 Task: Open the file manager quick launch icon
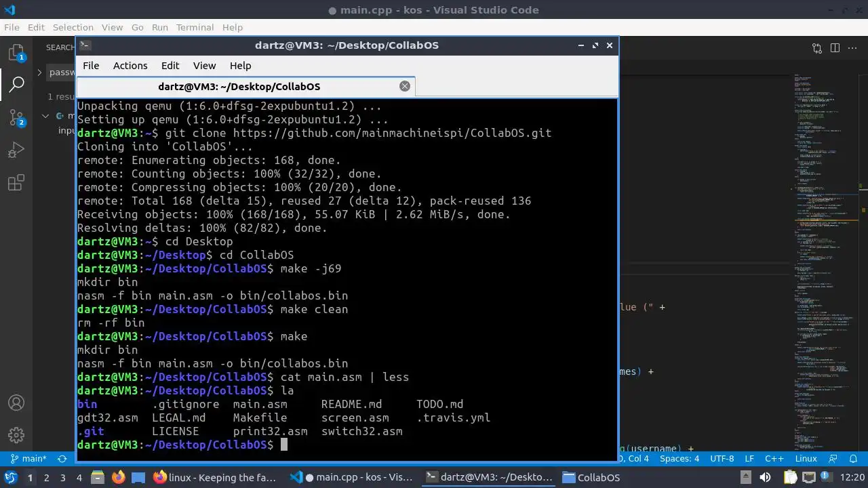point(98,478)
